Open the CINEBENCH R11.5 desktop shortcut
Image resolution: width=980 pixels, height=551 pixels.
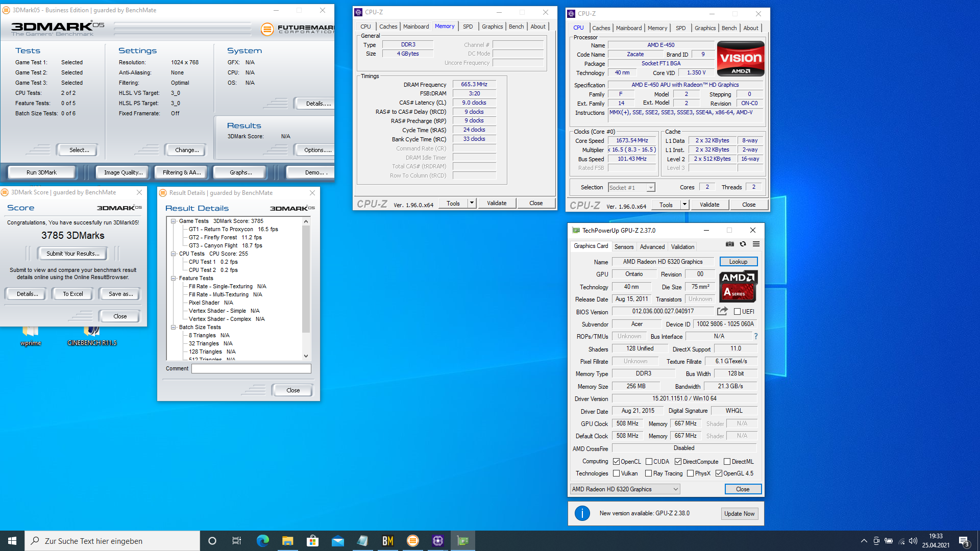click(x=92, y=336)
